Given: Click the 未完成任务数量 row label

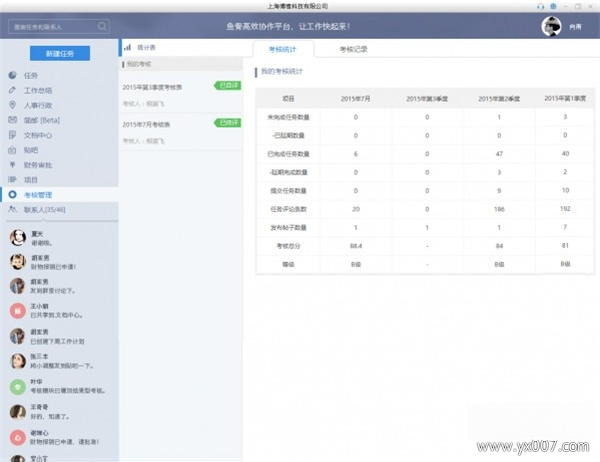Looking at the screenshot, I should (x=288, y=117).
